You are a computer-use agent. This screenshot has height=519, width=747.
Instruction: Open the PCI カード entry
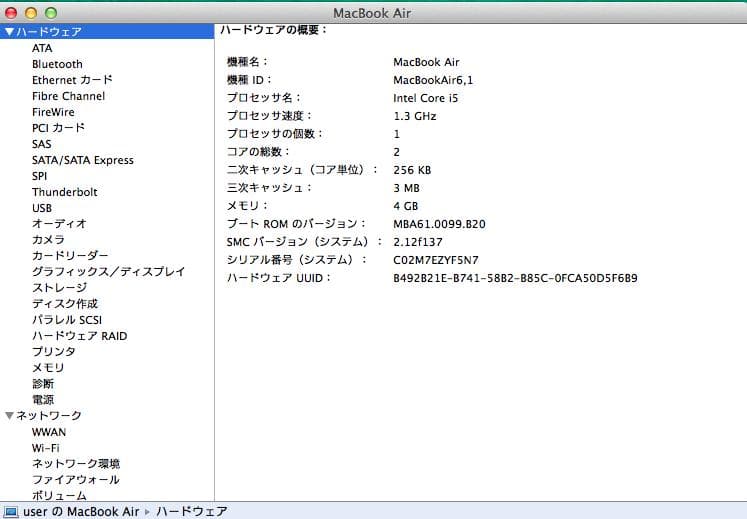[59, 128]
